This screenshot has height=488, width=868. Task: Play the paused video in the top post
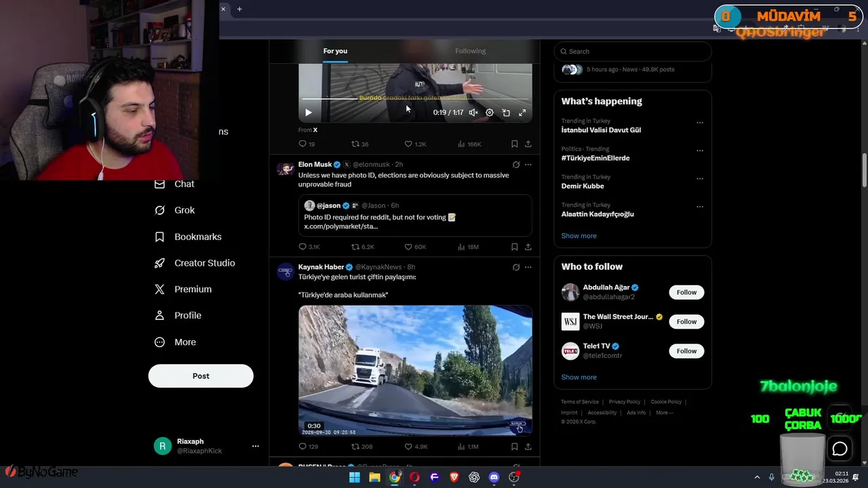tap(308, 113)
